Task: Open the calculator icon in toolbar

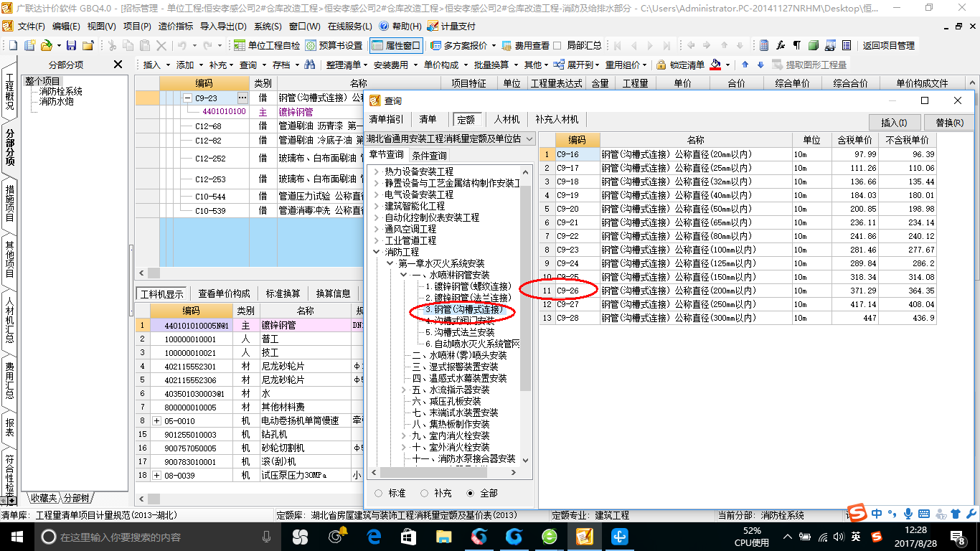Action: point(764,45)
